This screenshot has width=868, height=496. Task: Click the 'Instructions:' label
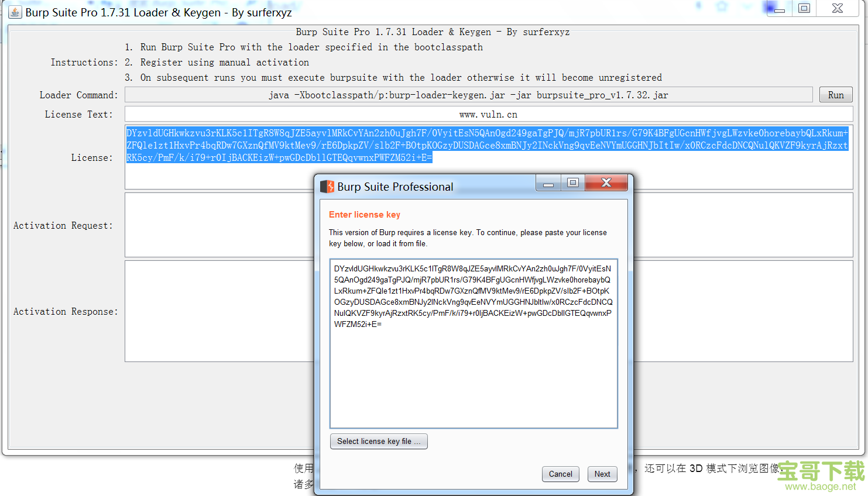point(84,62)
